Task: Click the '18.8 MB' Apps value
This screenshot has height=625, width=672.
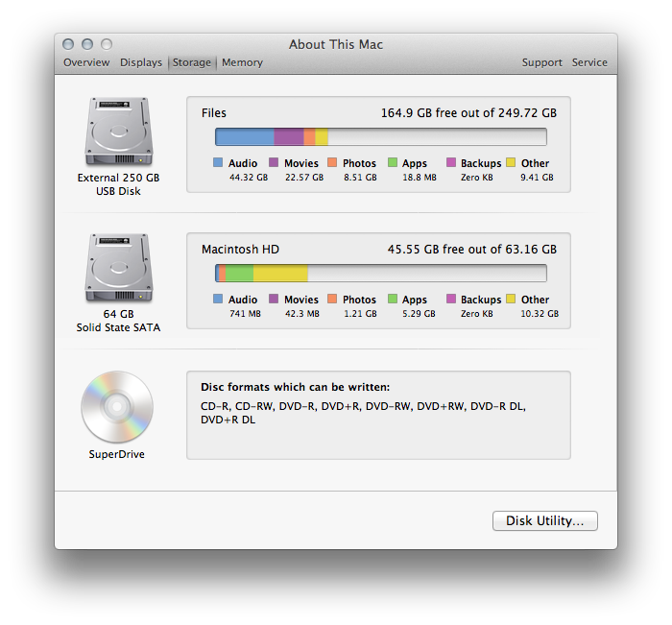Action: 420,178
